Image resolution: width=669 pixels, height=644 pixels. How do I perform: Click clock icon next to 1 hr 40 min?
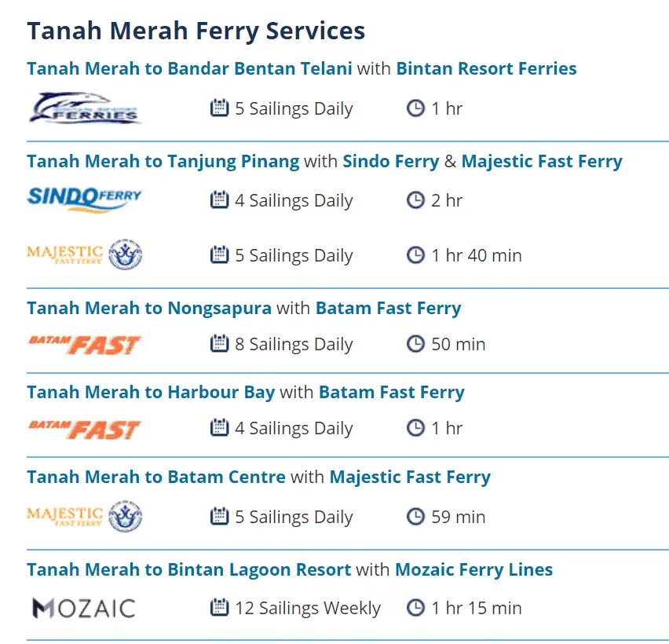coord(415,254)
